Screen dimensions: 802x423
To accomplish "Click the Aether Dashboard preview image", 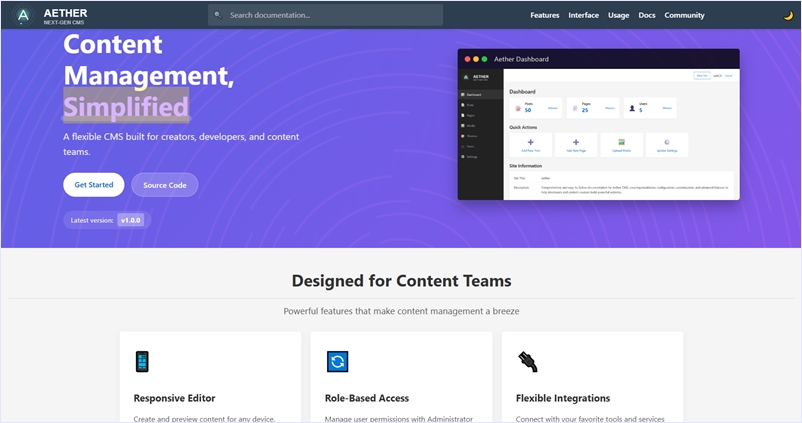I will tap(598, 125).
